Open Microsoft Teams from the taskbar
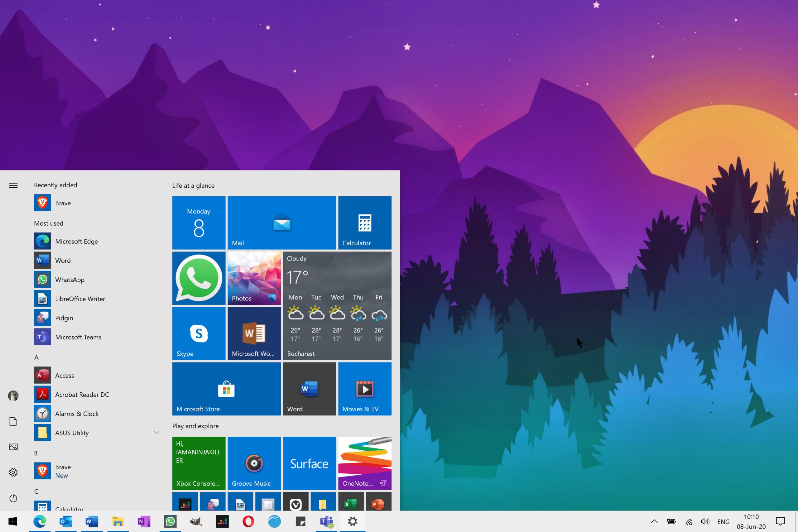Screen dimensions: 798x532 [x=326, y=521]
